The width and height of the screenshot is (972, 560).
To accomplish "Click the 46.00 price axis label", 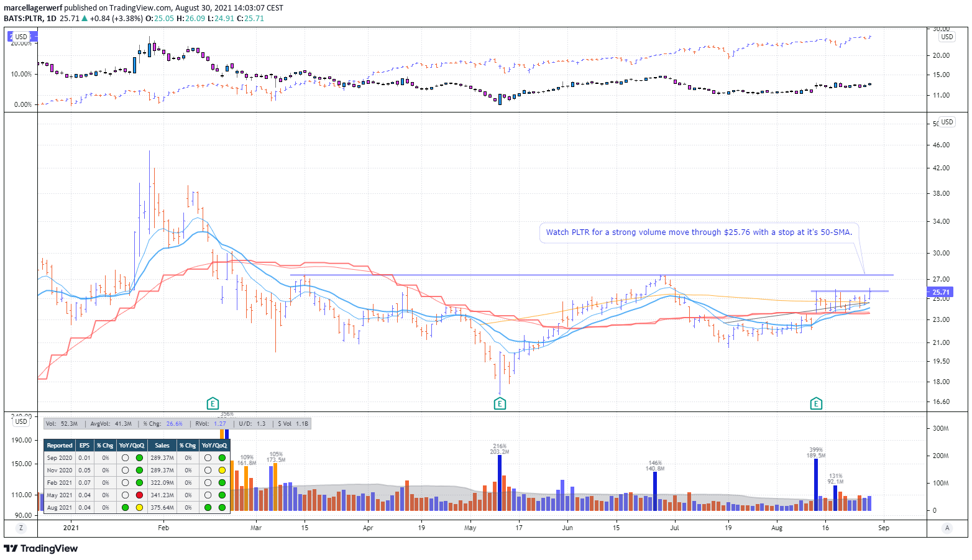I will (x=941, y=145).
